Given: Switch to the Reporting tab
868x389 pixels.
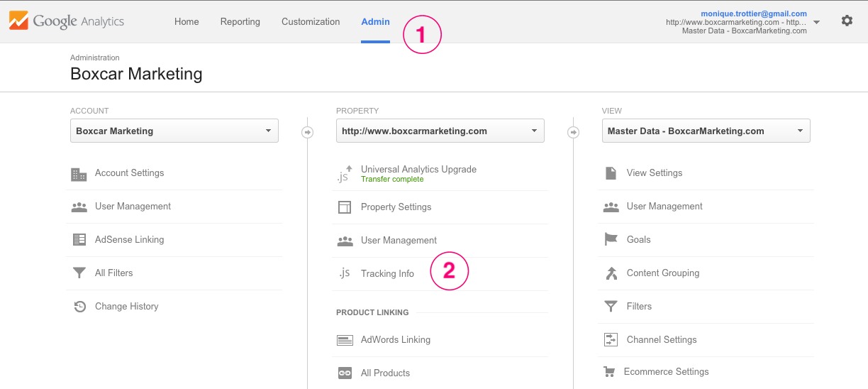Looking at the screenshot, I should [x=240, y=22].
